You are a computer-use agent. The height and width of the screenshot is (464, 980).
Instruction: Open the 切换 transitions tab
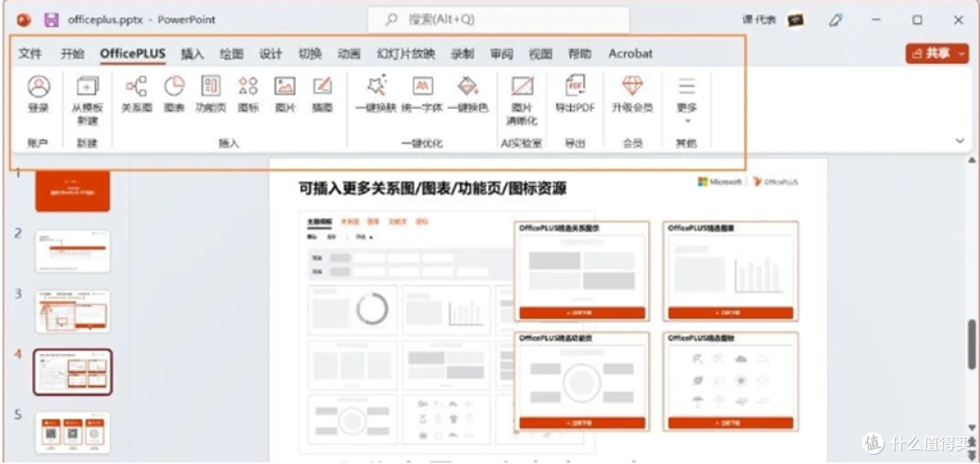(x=310, y=54)
